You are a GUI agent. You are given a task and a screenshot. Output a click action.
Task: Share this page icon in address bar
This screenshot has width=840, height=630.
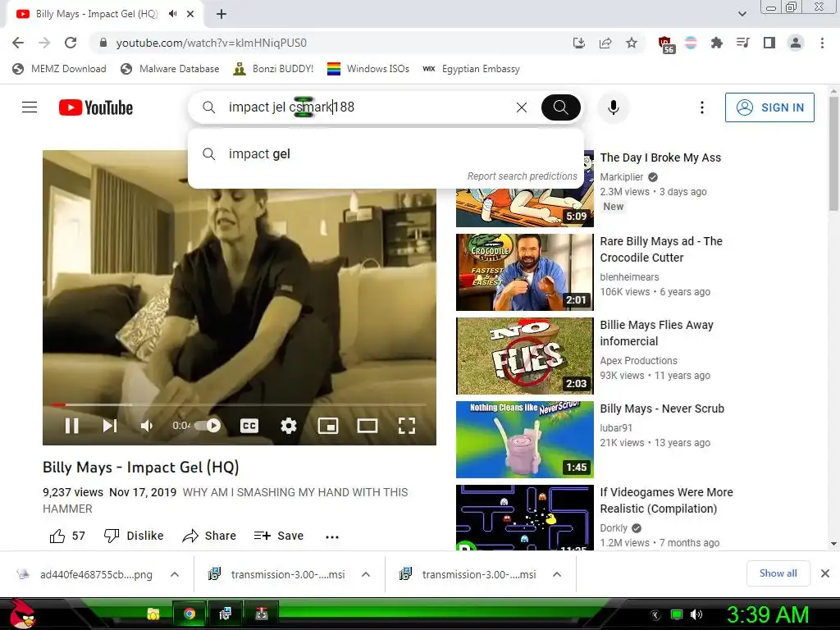coord(605,43)
